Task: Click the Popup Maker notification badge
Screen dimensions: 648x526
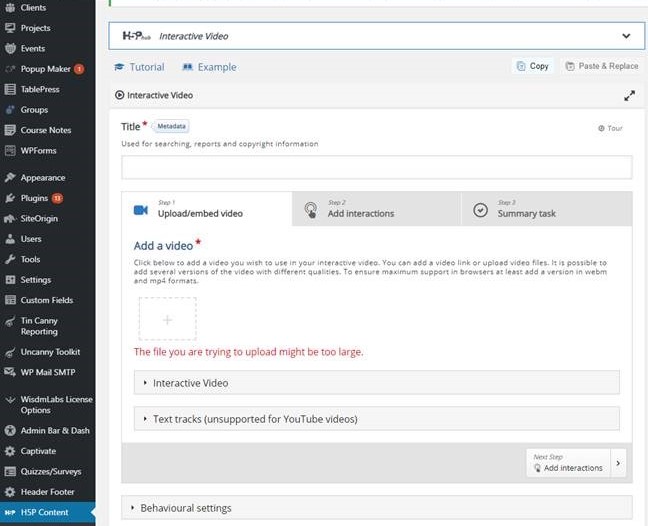Action: coord(79,69)
